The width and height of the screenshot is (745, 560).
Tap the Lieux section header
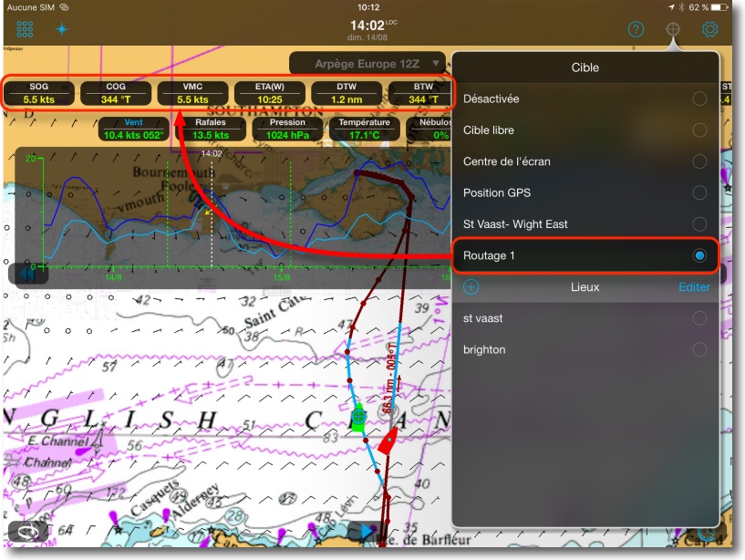point(585,287)
